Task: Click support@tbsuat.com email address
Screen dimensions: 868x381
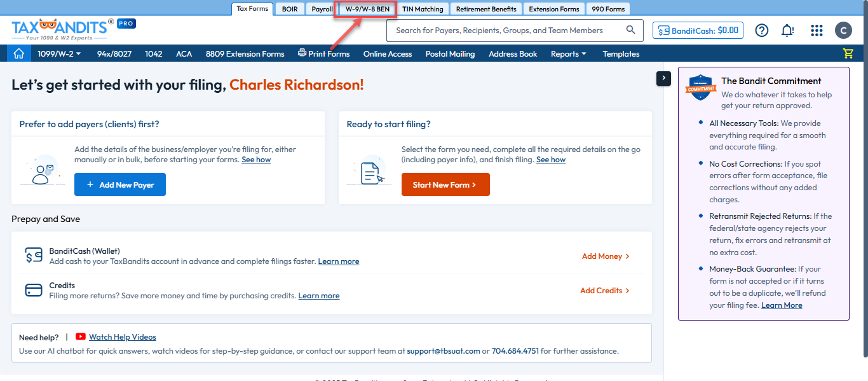Action: (443, 350)
